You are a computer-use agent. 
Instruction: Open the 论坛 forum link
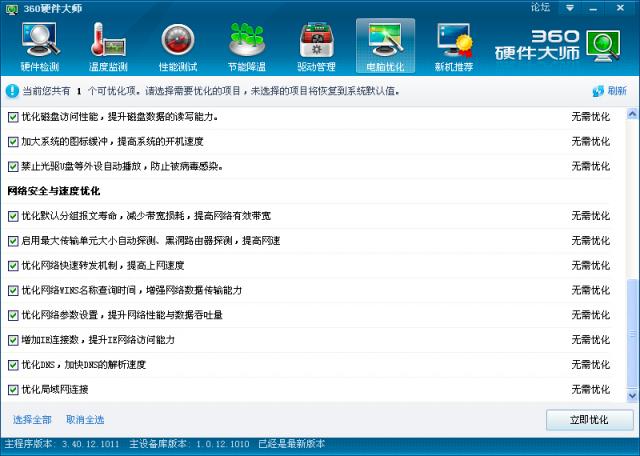click(x=540, y=7)
